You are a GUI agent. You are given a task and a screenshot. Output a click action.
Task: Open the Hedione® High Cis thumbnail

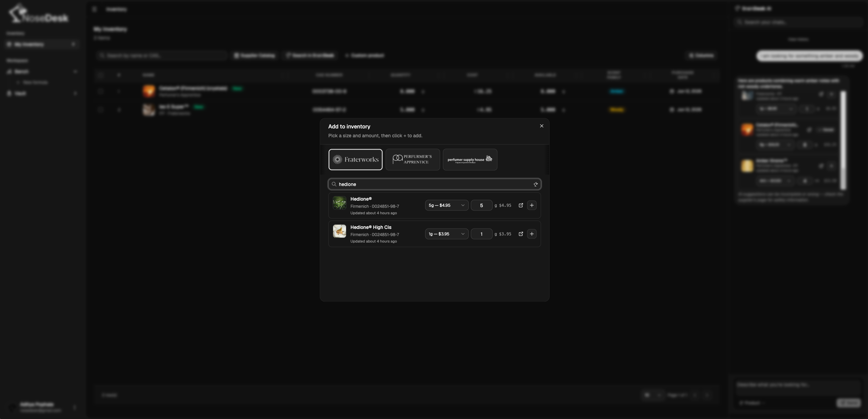(x=340, y=231)
